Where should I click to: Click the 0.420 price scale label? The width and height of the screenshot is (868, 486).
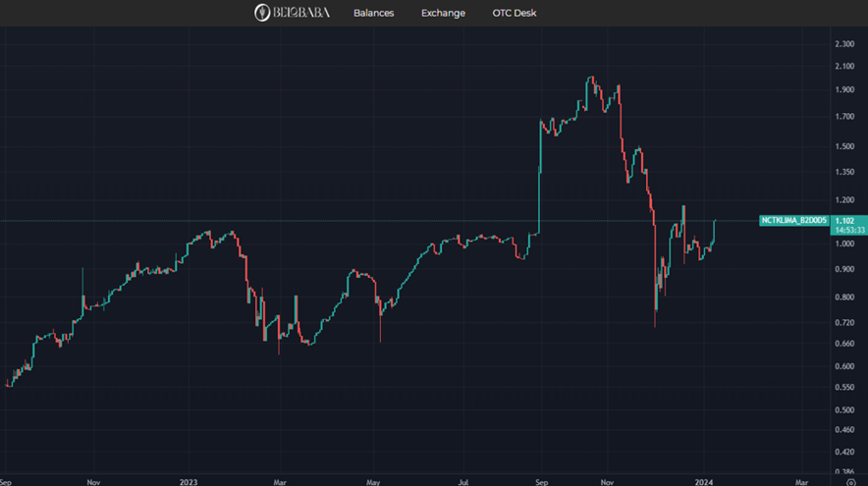(843, 453)
